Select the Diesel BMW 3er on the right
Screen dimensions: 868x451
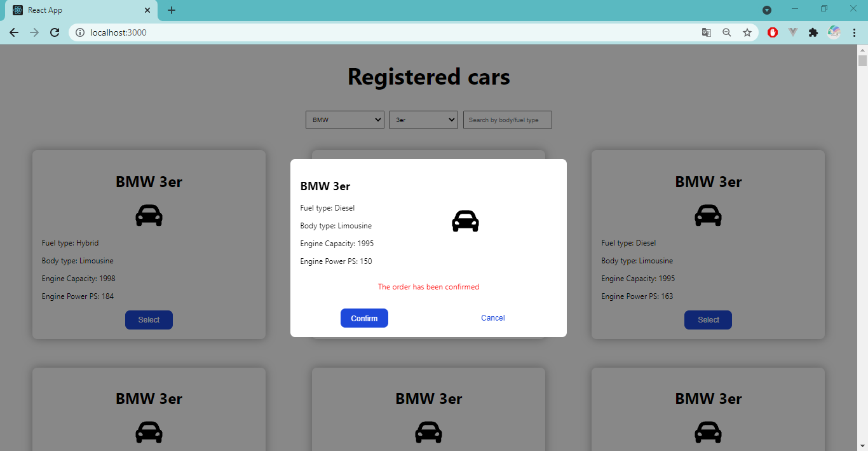point(708,320)
